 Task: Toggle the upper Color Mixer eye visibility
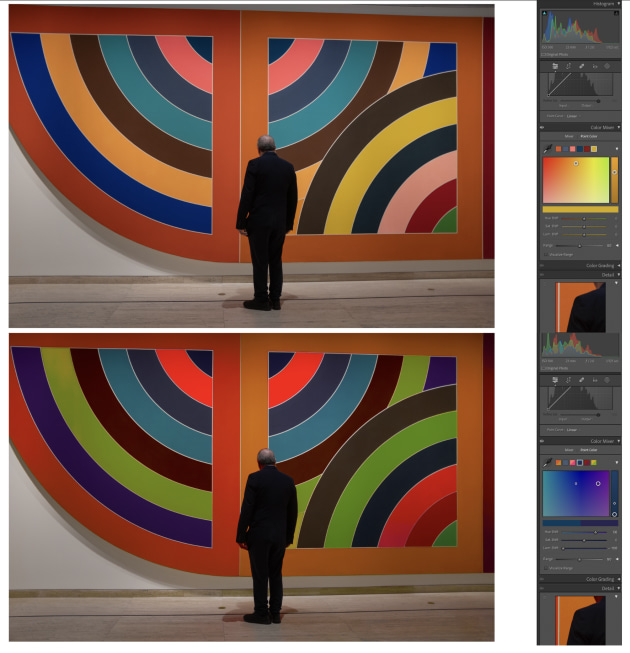(x=542, y=127)
